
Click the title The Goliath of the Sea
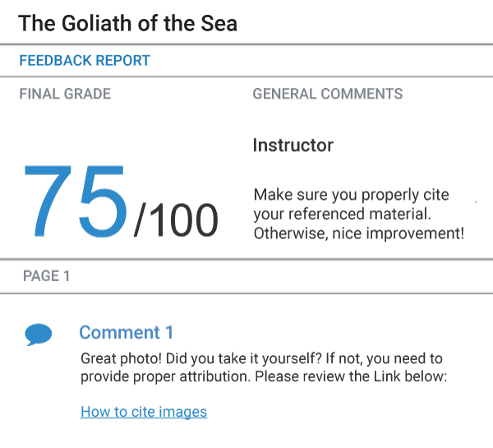(x=127, y=24)
